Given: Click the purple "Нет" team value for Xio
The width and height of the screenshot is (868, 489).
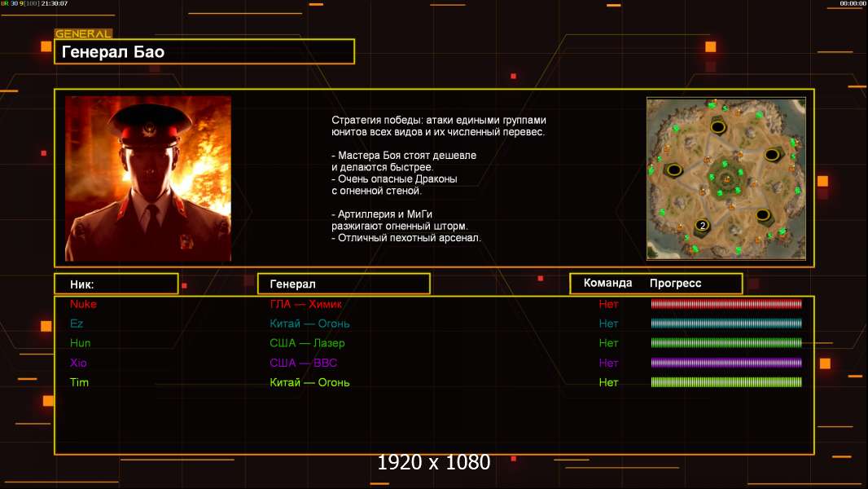Looking at the screenshot, I should (x=608, y=363).
